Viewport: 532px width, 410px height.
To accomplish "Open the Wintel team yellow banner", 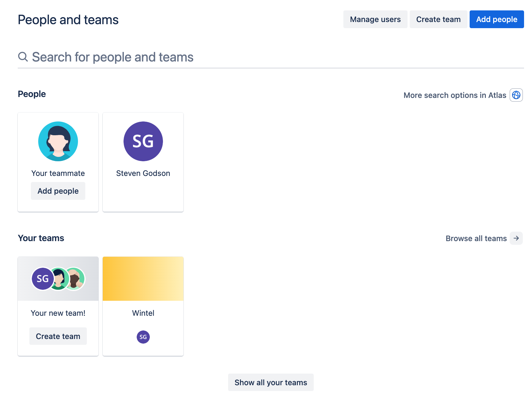I will 143,279.
